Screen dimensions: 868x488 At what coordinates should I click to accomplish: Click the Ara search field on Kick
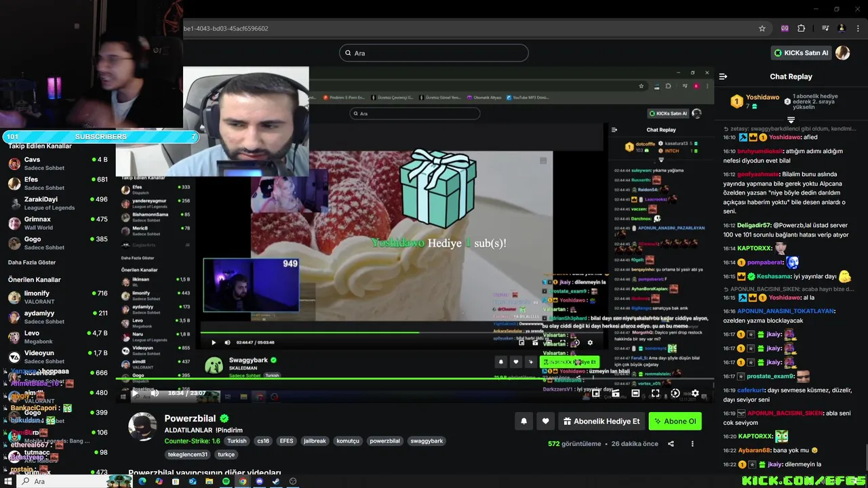(x=433, y=53)
